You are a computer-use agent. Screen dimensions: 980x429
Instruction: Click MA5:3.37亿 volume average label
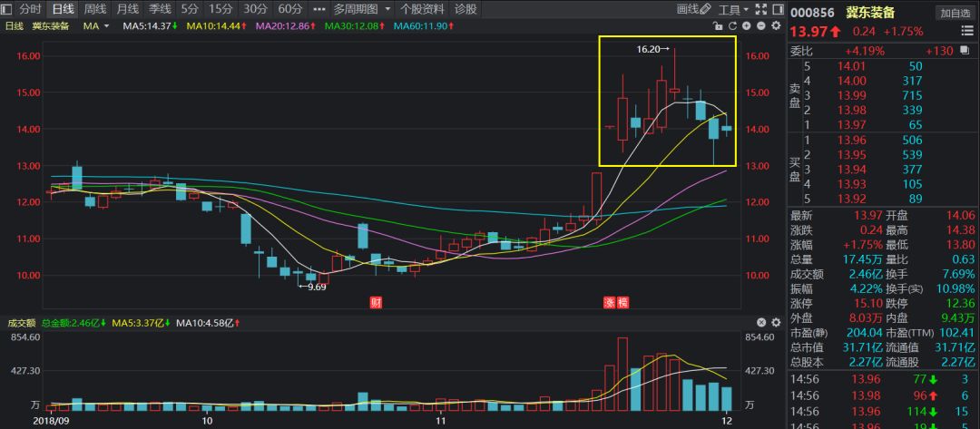click(x=142, y=323)
